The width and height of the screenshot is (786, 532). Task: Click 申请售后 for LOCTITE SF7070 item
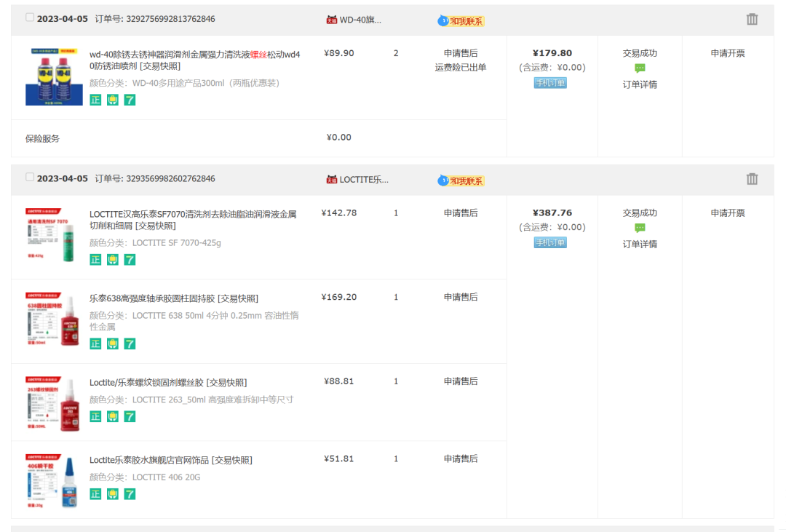pyautogui.click(x=460, y=213)
